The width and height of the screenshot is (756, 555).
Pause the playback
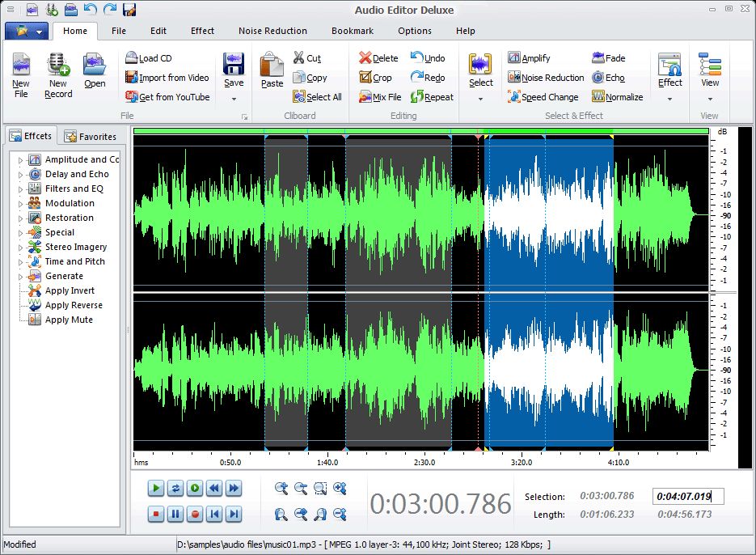point(175,514)
